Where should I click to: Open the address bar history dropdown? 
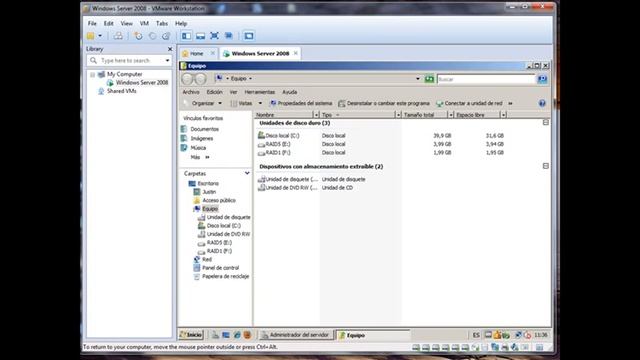418,79
